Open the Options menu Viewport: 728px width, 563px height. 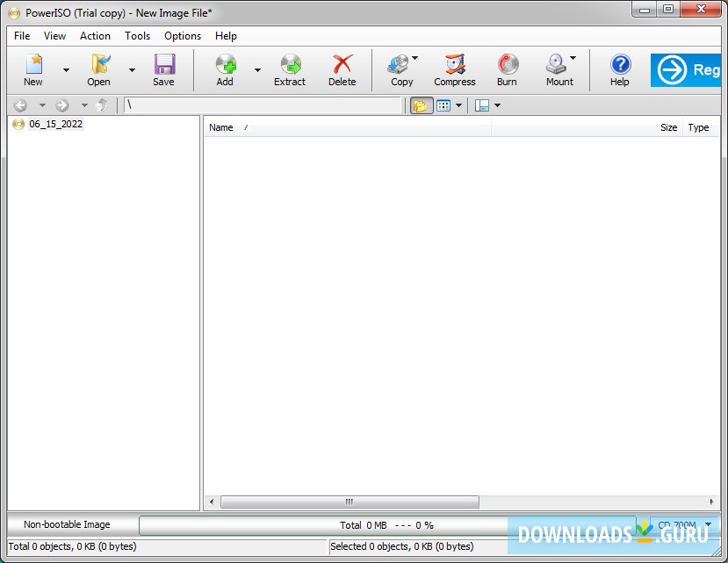coord(183,36)
